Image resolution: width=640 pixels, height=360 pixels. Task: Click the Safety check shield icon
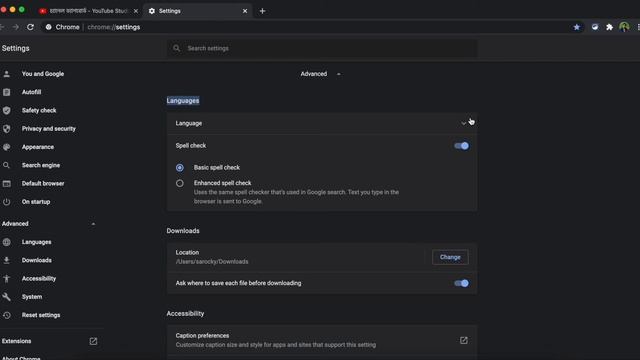(7, 111)
